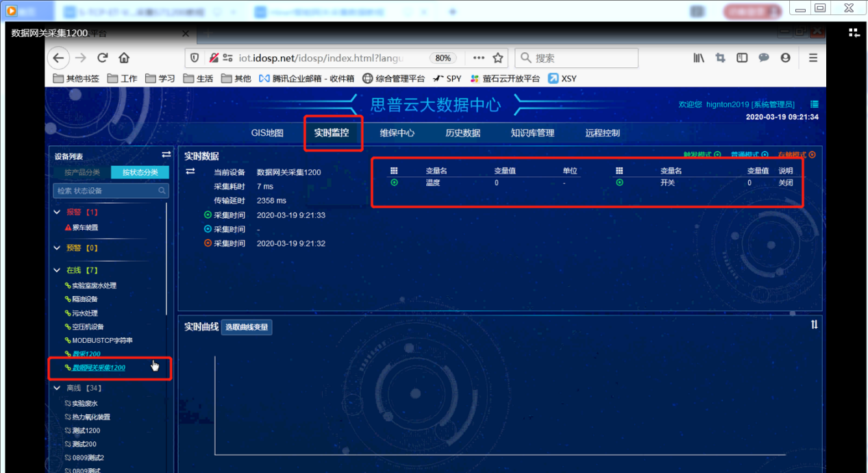Click the 80% zoom level indicator
This screenshot has height=473, width=868.
[443, 58]
